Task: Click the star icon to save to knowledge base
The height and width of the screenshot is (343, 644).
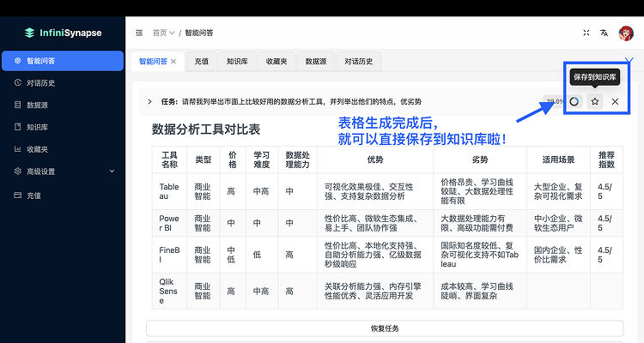Action: [595, 101]
